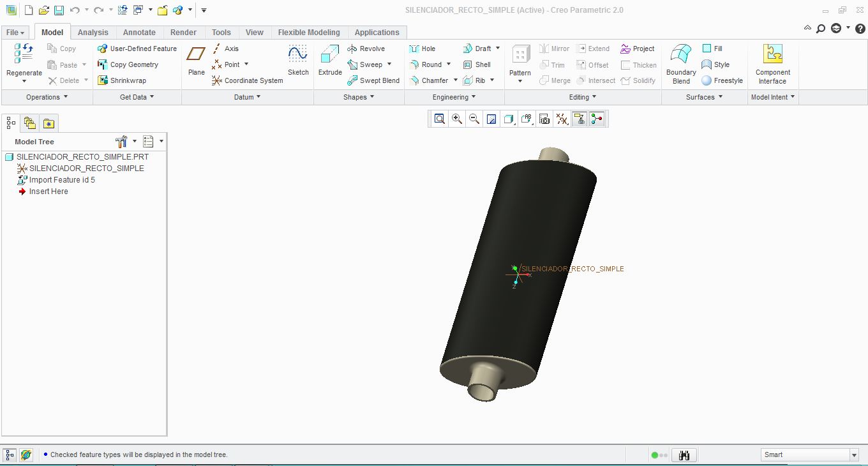Expand the Datum group dropdown
This screenshot has width=868, height=466.
click(x=248, y=97)
